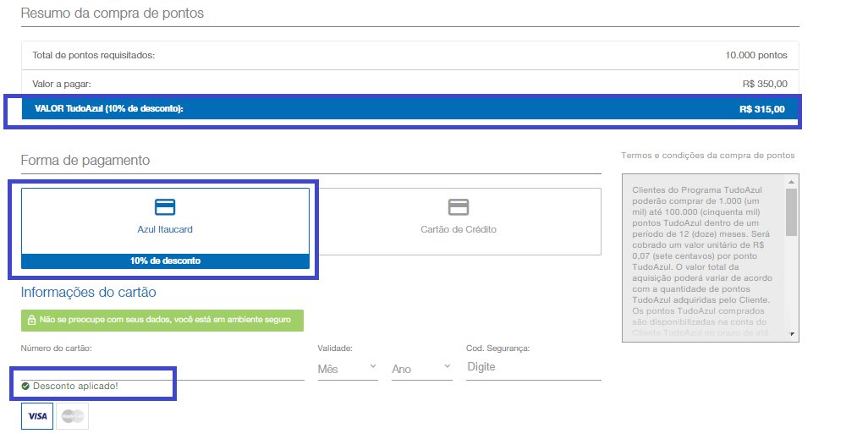Click the Informações do cartão heading
This screenshot has height=439, width=868.
(89, 293)
